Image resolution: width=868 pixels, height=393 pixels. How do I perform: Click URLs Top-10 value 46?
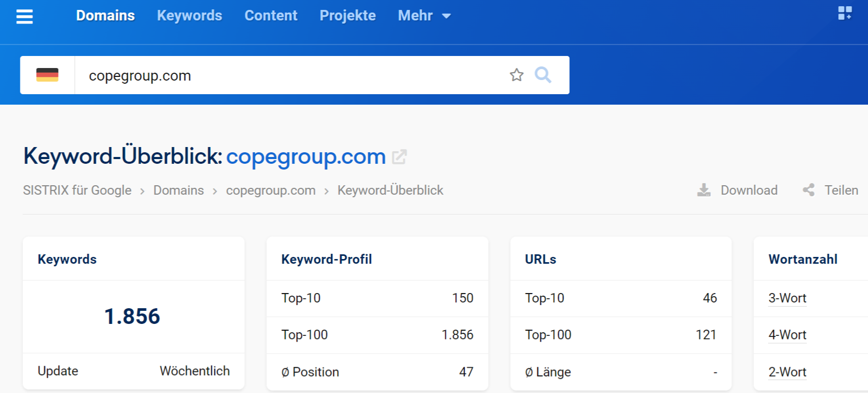click(710, 298)
